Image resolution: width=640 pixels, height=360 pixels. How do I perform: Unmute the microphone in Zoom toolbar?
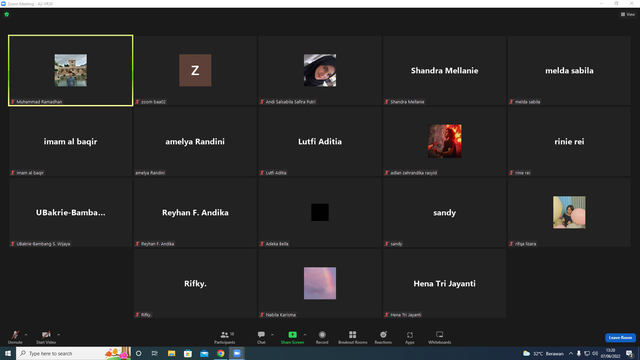coord(15,337)
